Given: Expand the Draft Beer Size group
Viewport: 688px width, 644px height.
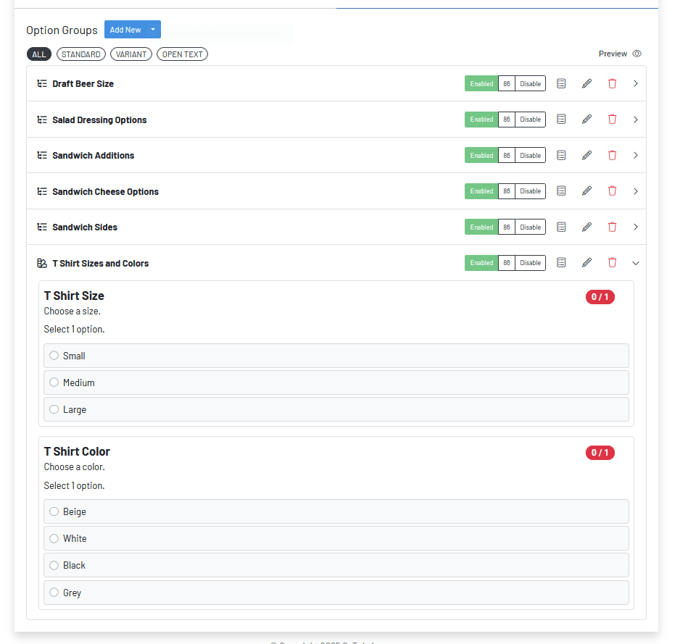Looking at the screenshot, I should coord(636,84).
